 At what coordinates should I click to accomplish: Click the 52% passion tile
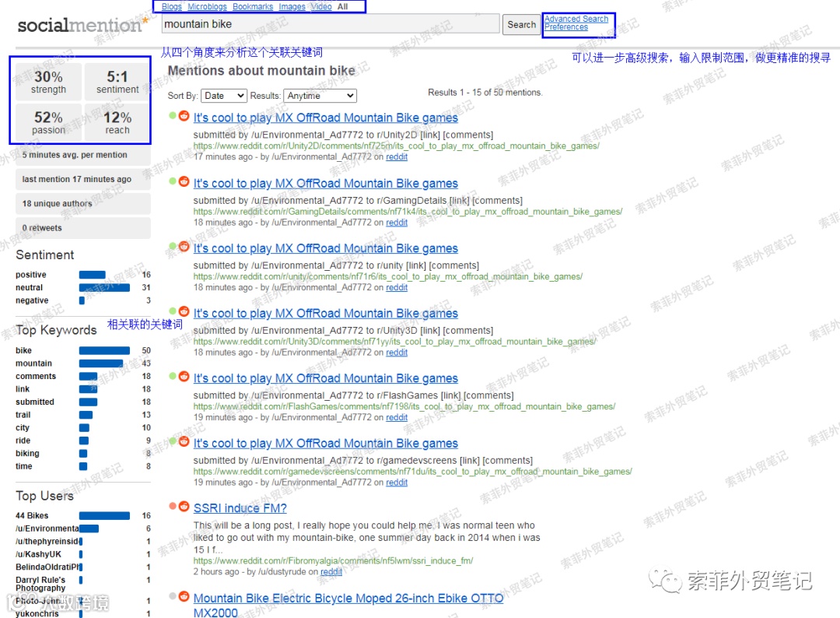tap(48, 122)
